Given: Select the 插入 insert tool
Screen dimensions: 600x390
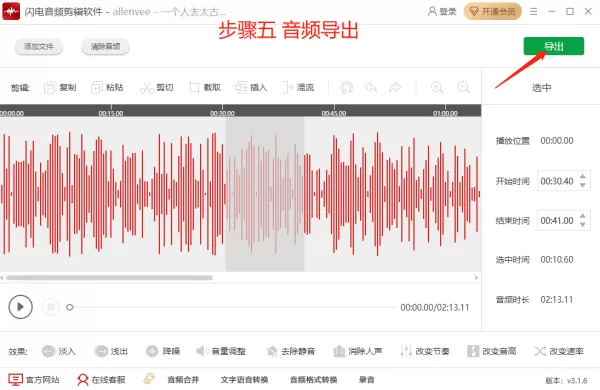Looking at the screenshot, I should pyautogui.click(x=251, y=88).
